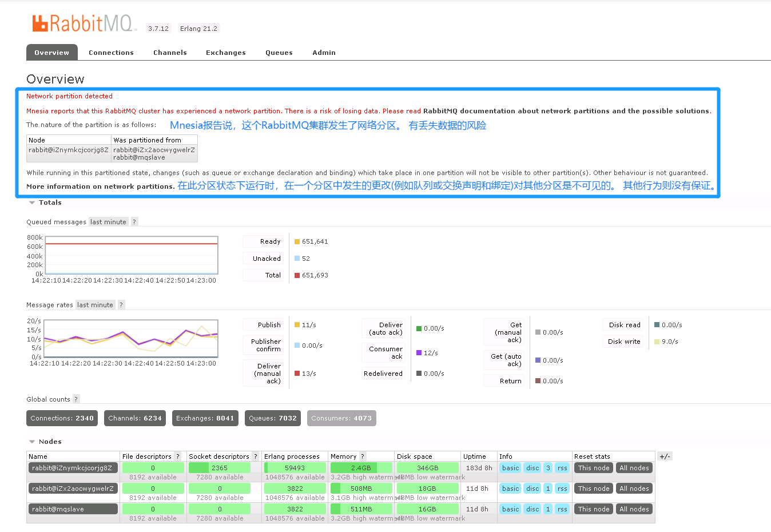This screenshot has height=532, width=771.
Task: Click This node reset for rabbit@iZx2aocwygwelrZ
Action: pyautogui.click(x=594, y=489)
